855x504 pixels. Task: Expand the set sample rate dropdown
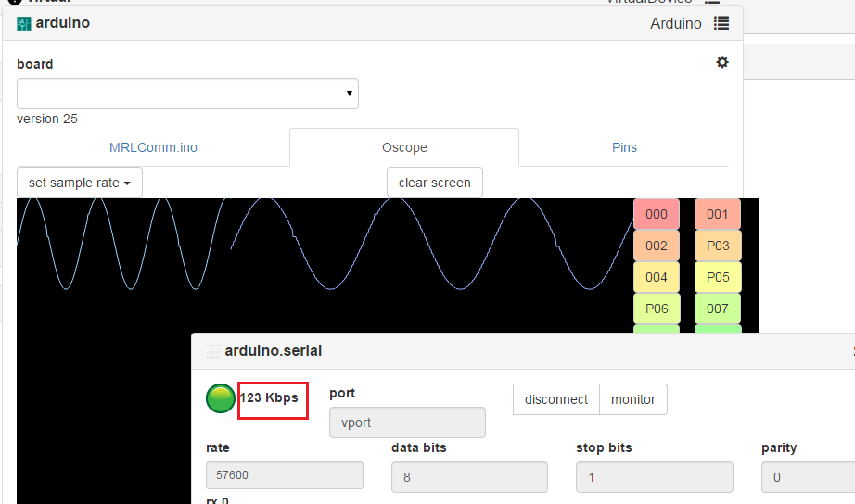pyautogui.click(x=80, y=183)
